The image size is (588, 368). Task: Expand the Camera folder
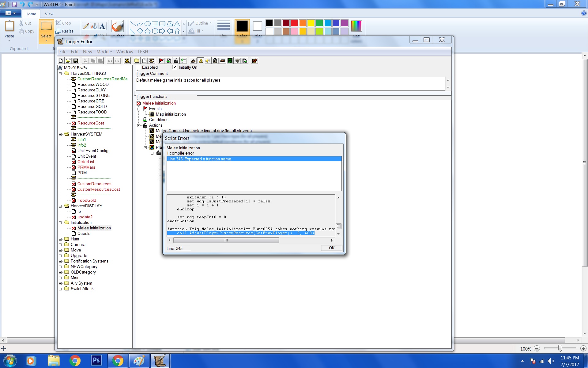60,245
